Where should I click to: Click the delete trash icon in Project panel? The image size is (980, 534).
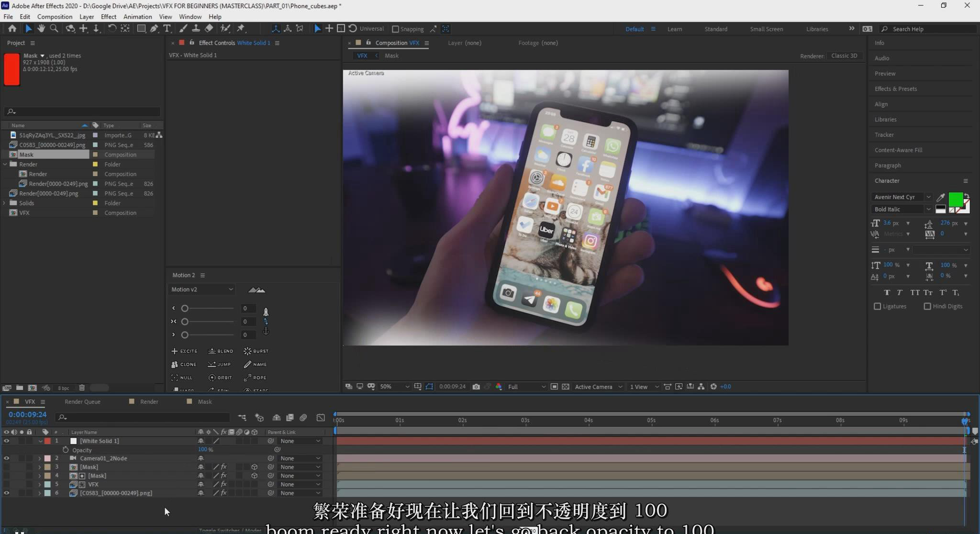click(82, 388)
